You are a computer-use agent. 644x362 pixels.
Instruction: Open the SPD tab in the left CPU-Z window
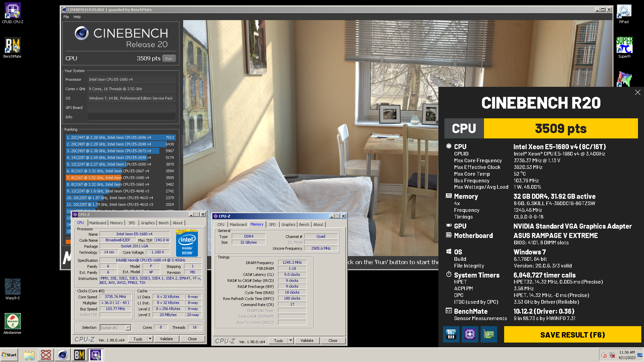[x=132, y=223]
